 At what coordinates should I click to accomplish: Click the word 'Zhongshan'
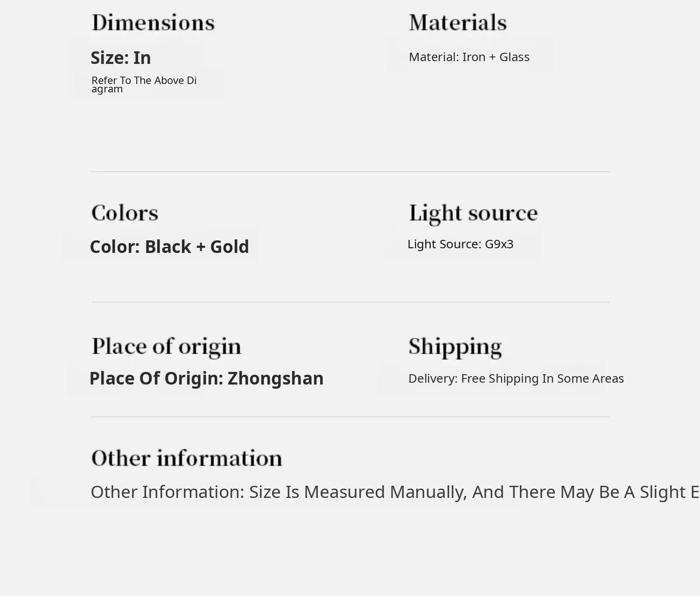pos(275,378)
